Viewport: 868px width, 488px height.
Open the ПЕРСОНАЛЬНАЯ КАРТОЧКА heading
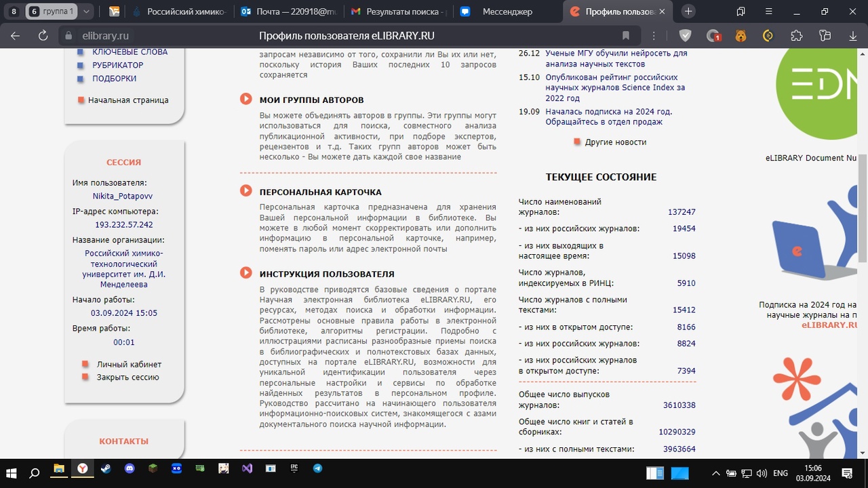click(x=321, y=192)
